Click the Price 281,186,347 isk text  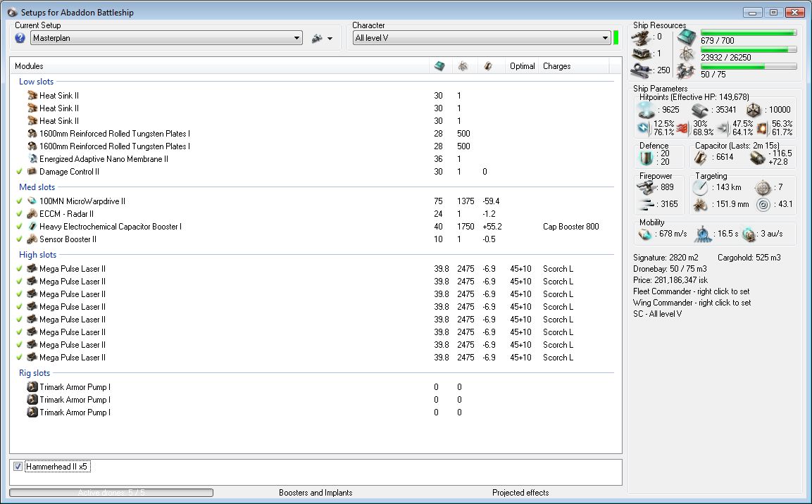click(x=670, y=280)
